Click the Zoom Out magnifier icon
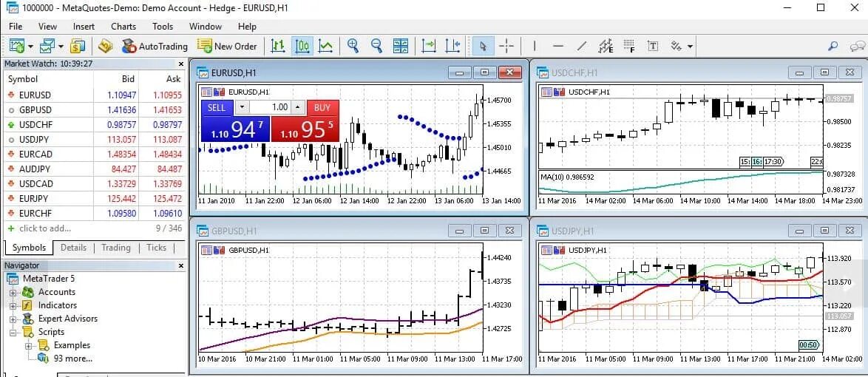 (x=377, y=46)
